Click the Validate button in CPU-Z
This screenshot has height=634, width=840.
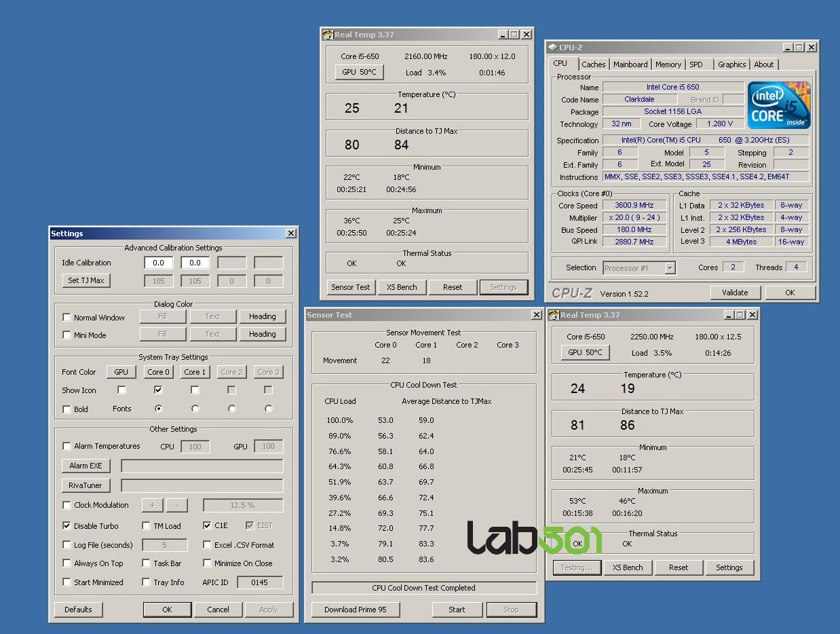point(736,293)
